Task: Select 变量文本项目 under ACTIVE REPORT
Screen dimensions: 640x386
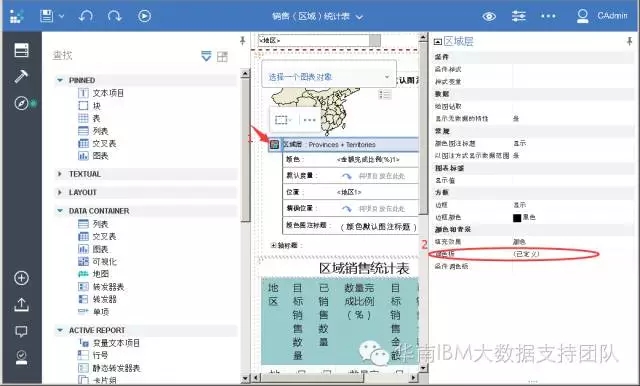Action: pos(109,343)
